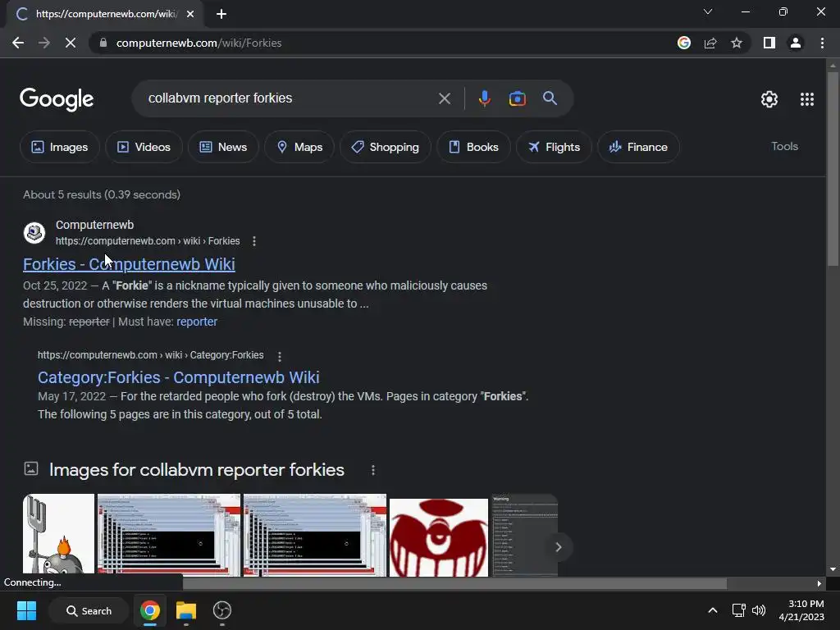The width and height of the screenshot is (840, 630).
Task: Open Google apps grid
Action: [807, 99]
